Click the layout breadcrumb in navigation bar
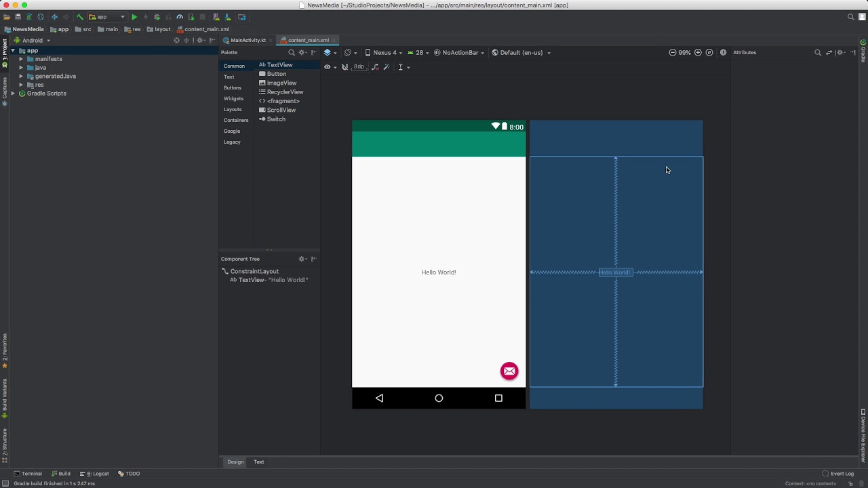868x488 pixels. [159, 29]
